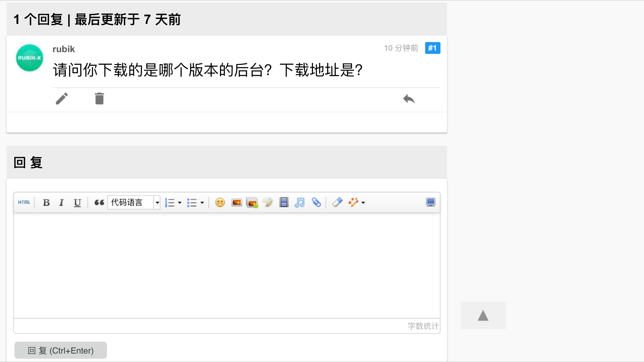Delete the reply using trash icon

[x=99, y=99]
